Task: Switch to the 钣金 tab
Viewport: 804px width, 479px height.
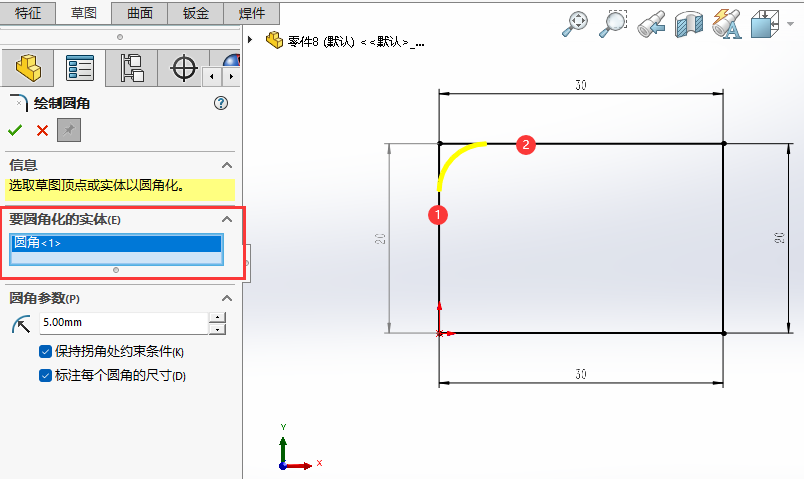Action: point(196,13)
